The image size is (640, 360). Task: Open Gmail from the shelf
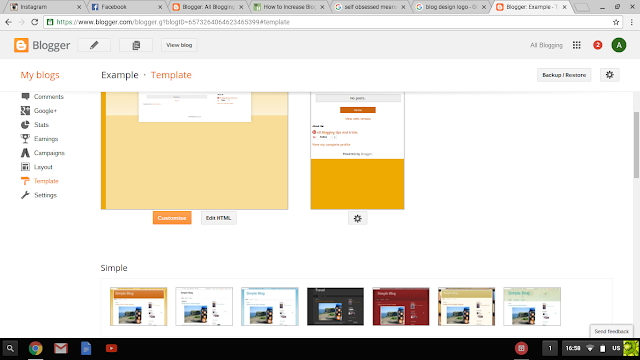(61, 349)
